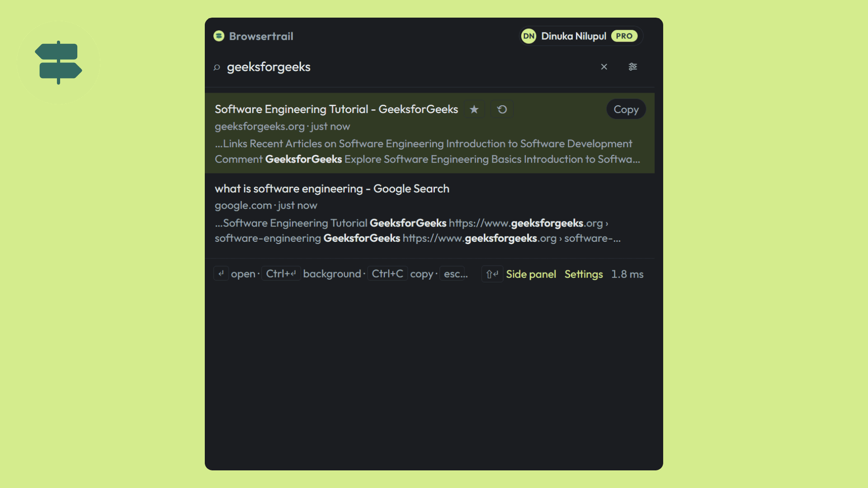868x488 pixels.
Task: Click the Shift+Enter key icon beside Side panel
Action: click(492, 274)
